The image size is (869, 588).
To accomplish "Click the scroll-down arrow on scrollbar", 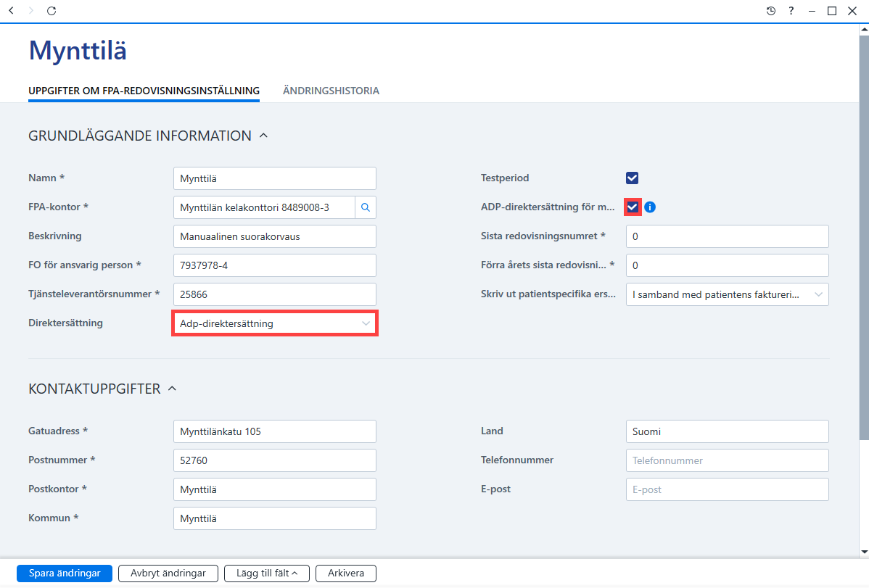I will (864, 552).
